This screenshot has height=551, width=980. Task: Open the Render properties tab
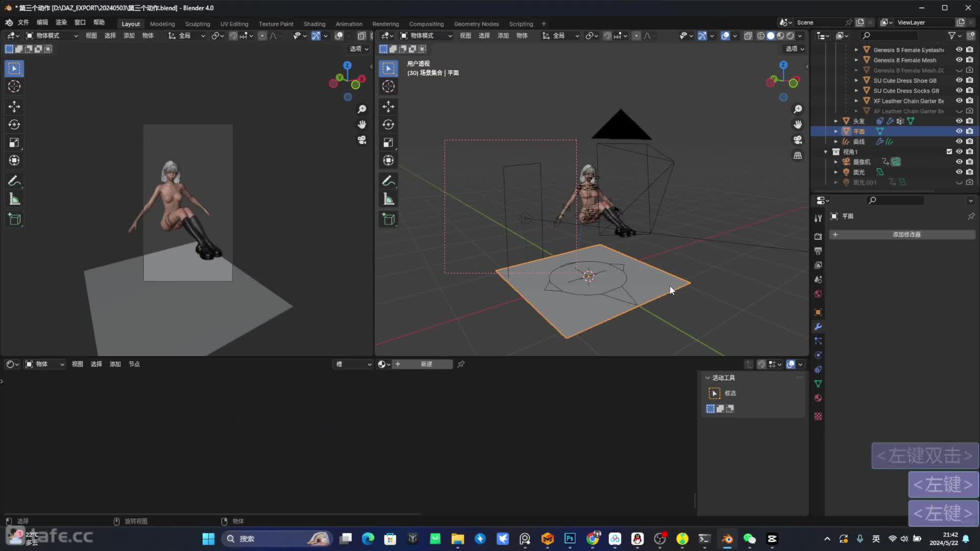pyautogui.click(x=818, y=236)
